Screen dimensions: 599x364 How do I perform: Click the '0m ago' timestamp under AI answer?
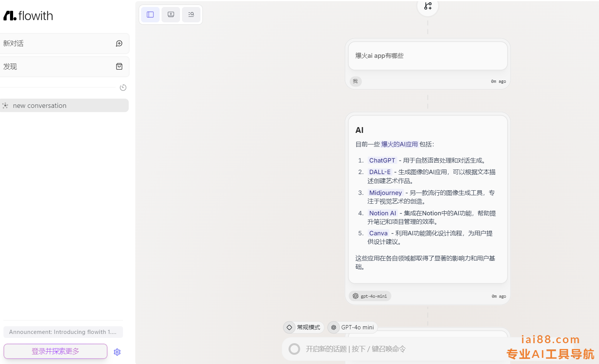[499, 297]
